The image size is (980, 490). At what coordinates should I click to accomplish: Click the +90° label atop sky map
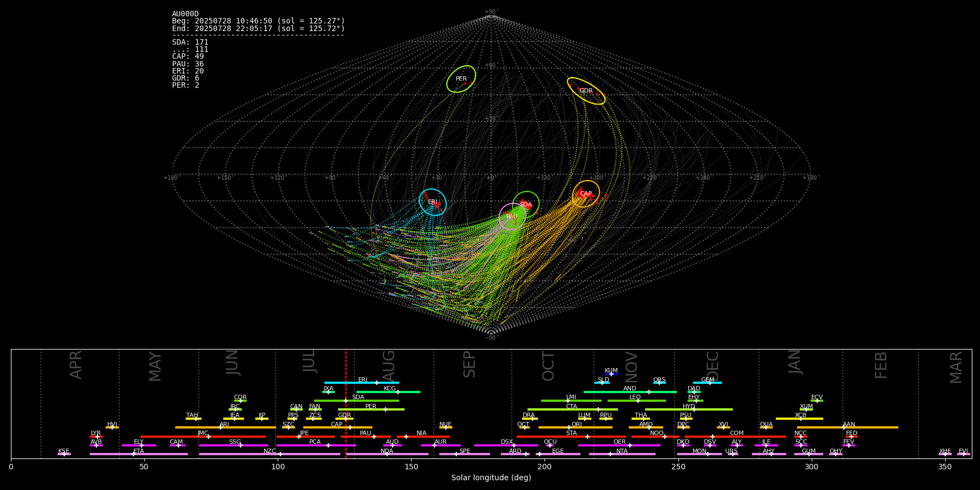[491, 12]
